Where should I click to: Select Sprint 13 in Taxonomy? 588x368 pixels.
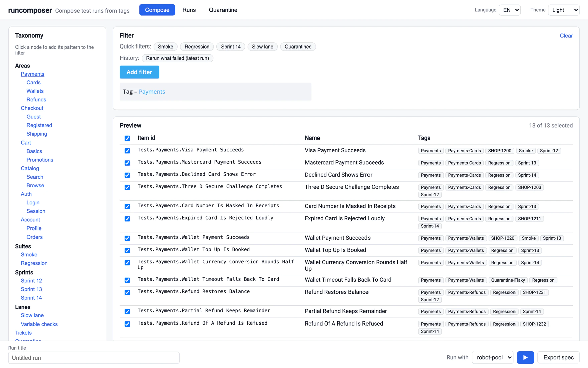(31, 289)
